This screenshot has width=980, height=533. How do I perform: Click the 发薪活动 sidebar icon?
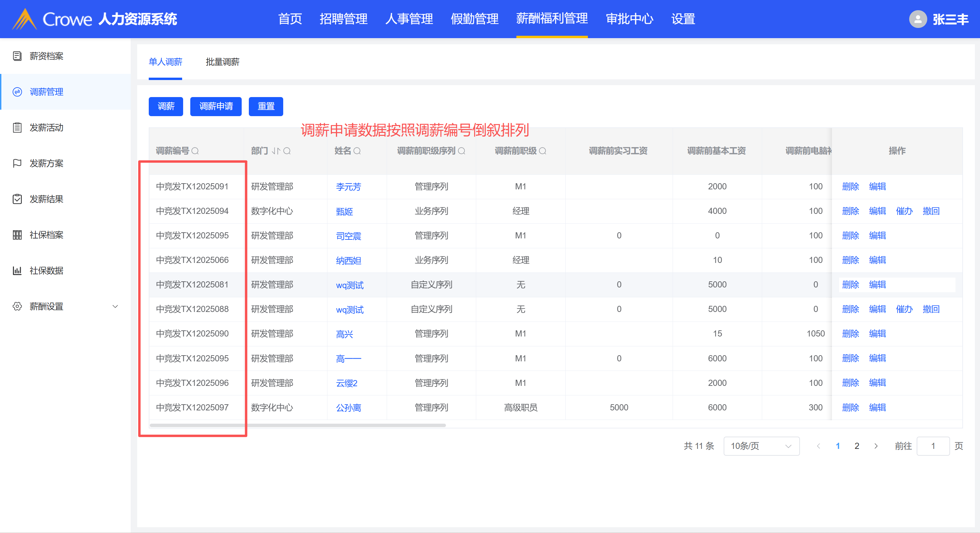pyautogui.click(x=17, y=127)
